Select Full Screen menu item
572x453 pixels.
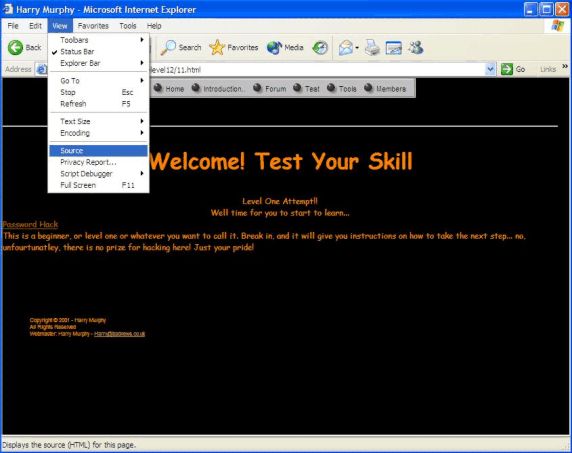coord(98,185)
